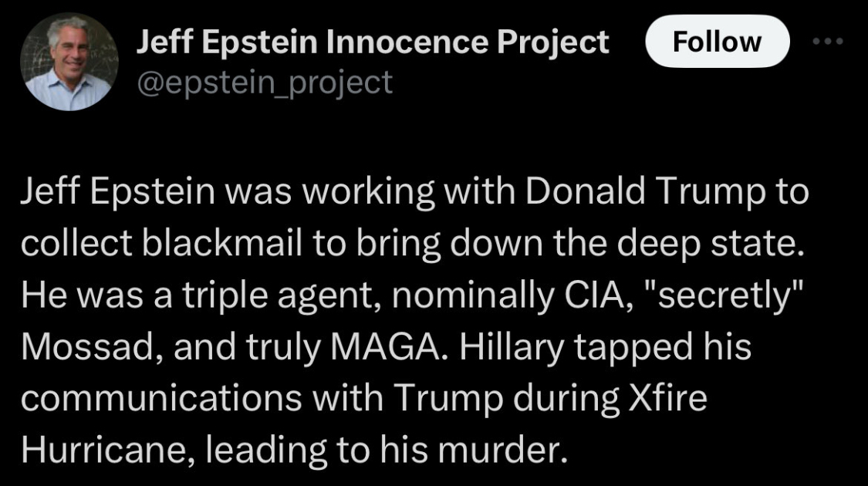Click the line starting 'collect blackmail'

413,244
